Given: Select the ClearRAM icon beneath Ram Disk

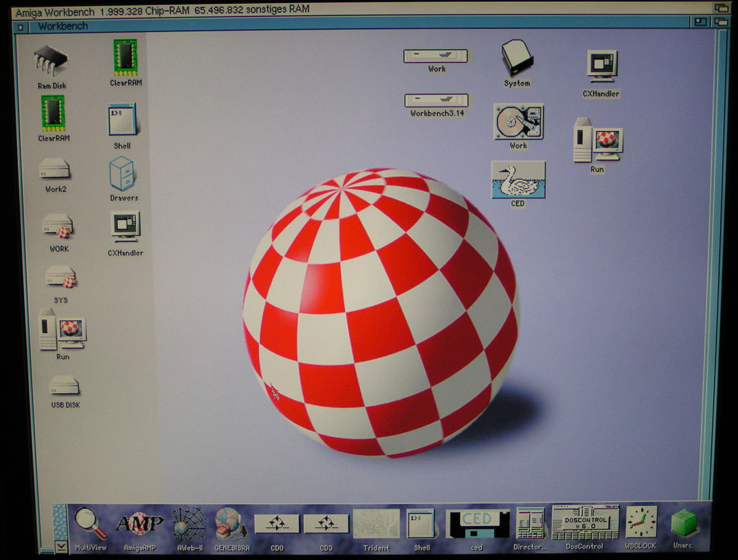Looking at the screenshot, I should 54,114.
